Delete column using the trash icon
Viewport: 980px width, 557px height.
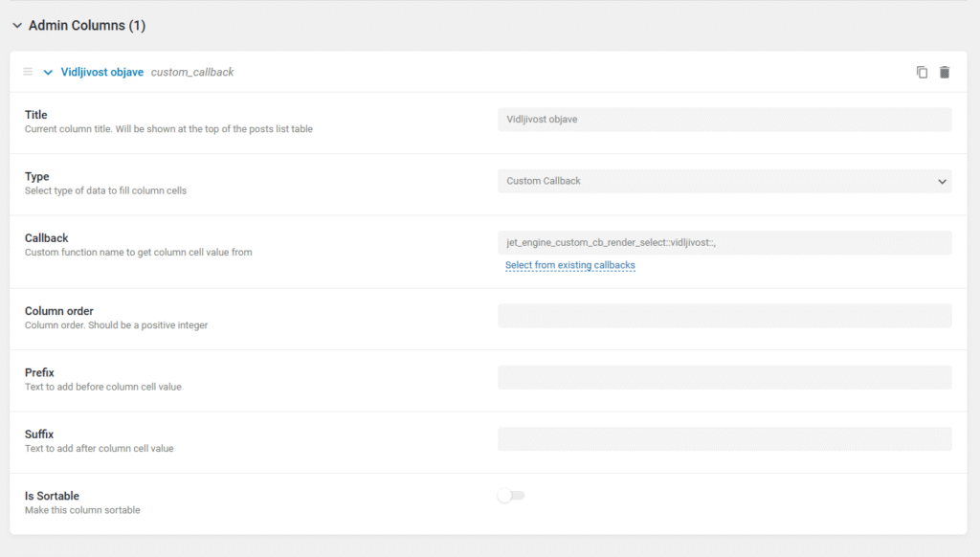pos(945,72)
